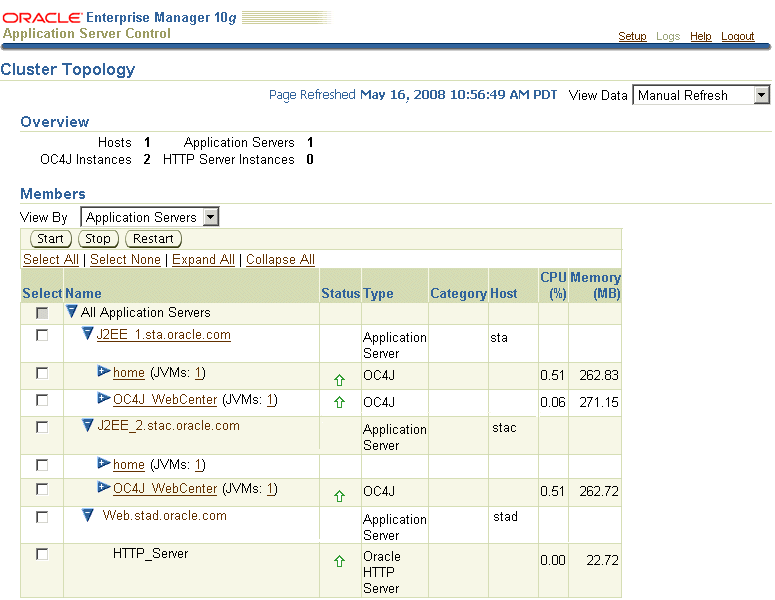Click the Logout link
The width and height of the screenshot is (775, 600).
click(x=737, y=36)
